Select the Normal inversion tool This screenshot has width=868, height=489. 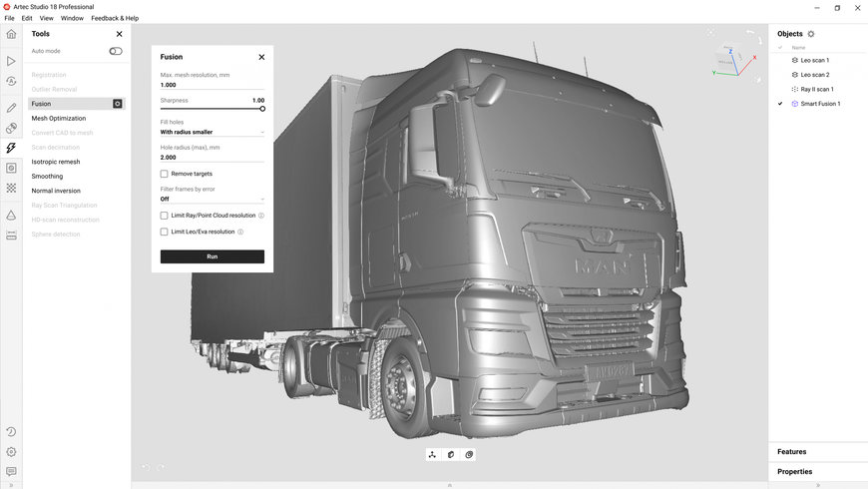coord(56,191)
